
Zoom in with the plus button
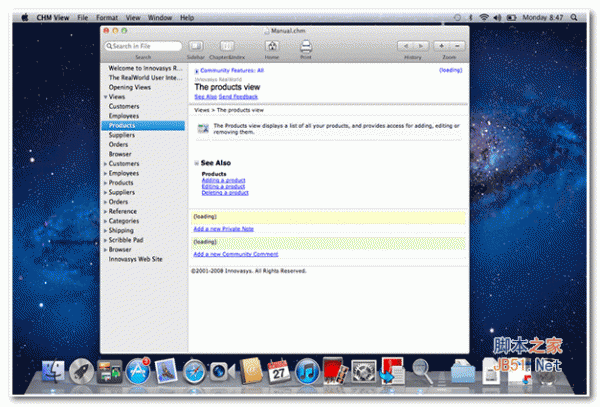pos(443,46)
